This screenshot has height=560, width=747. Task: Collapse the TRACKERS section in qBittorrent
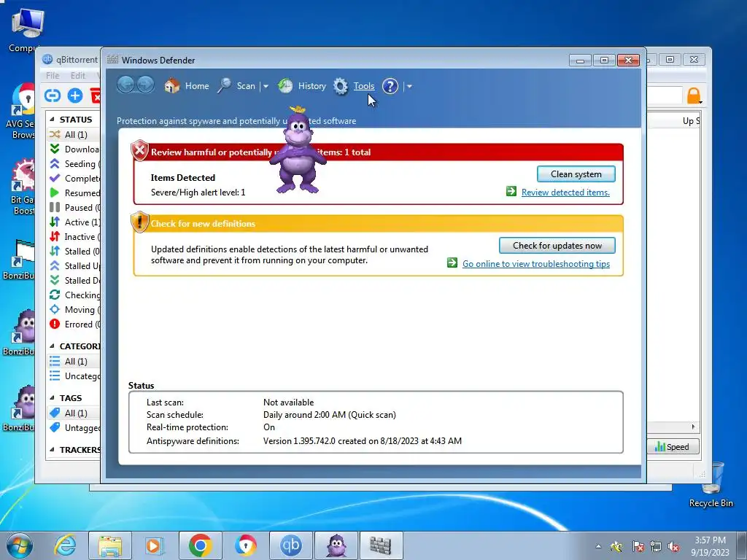(52, 449)
